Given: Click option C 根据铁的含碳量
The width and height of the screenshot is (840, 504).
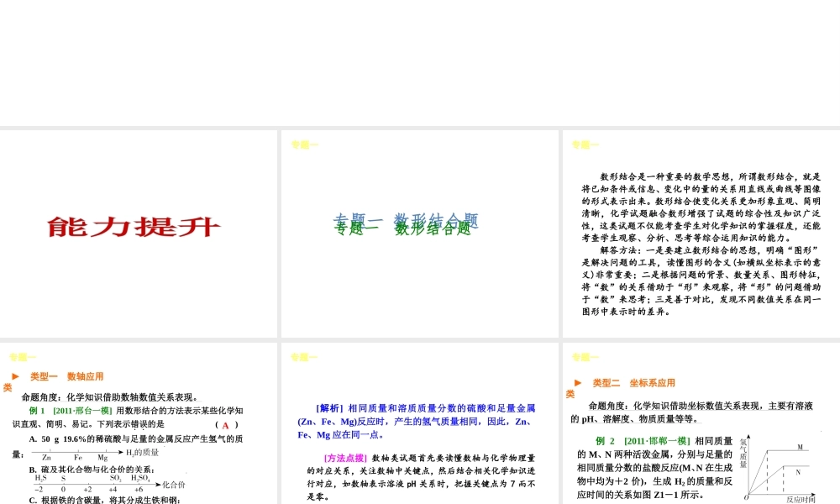Looking at the screenshot, I should click(x=105, y=500).
